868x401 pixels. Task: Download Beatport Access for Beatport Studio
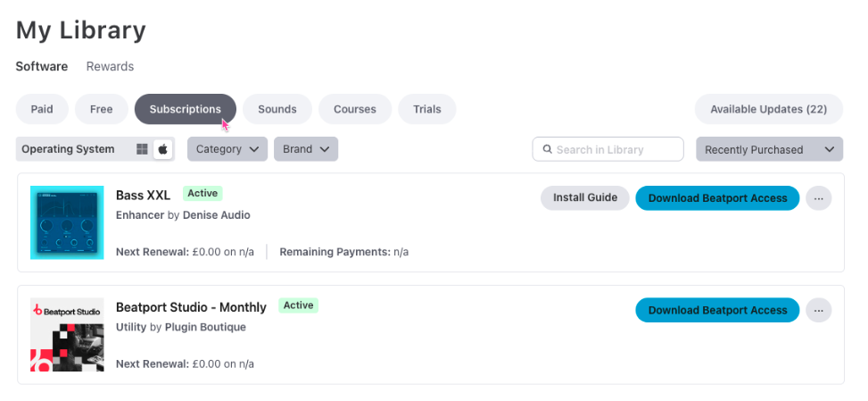click(717, 311)
